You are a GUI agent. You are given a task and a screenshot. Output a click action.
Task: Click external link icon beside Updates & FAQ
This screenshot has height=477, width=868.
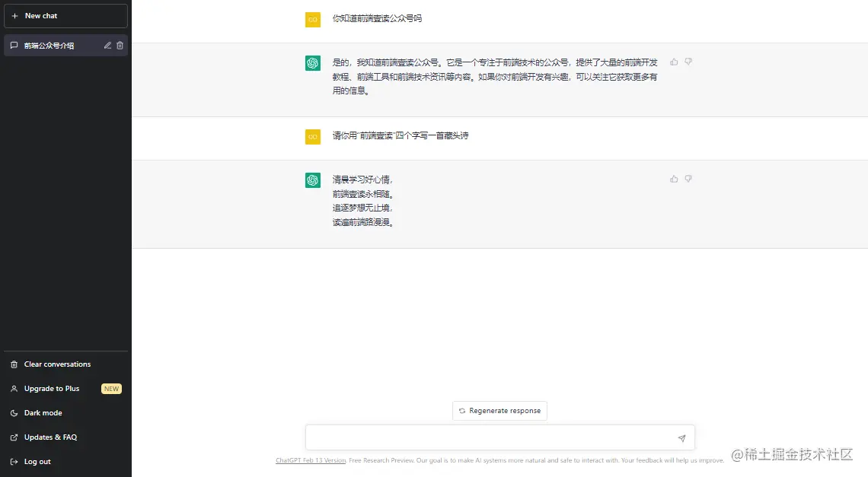click(x=14, y=437)
